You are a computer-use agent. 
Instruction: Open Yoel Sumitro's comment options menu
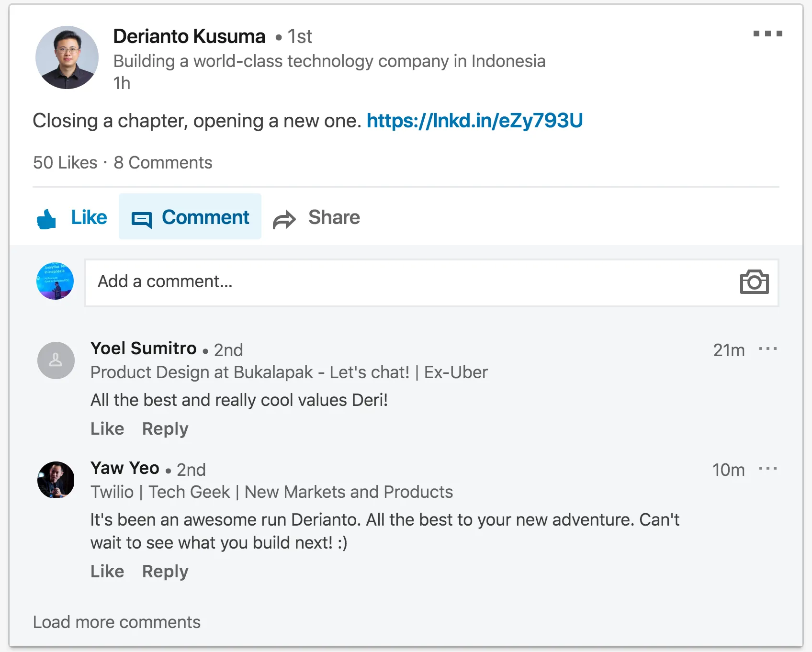tap(767, 349)
